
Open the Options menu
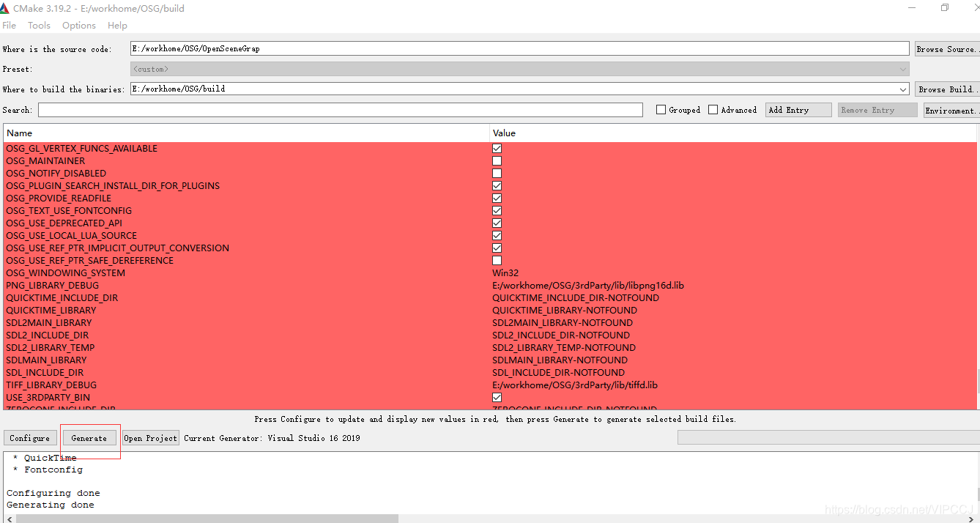tap(79, 25)
